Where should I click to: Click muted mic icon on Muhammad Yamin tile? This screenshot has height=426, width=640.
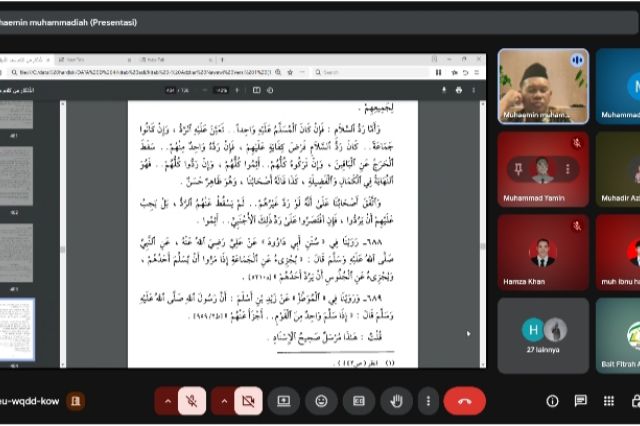(577, 143)
